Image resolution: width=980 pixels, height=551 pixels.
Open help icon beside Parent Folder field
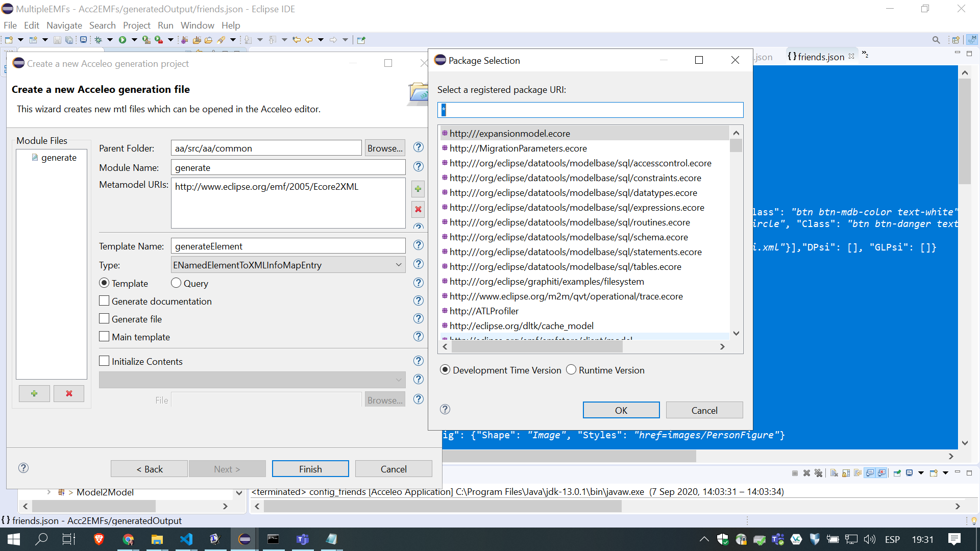[418, 147]
